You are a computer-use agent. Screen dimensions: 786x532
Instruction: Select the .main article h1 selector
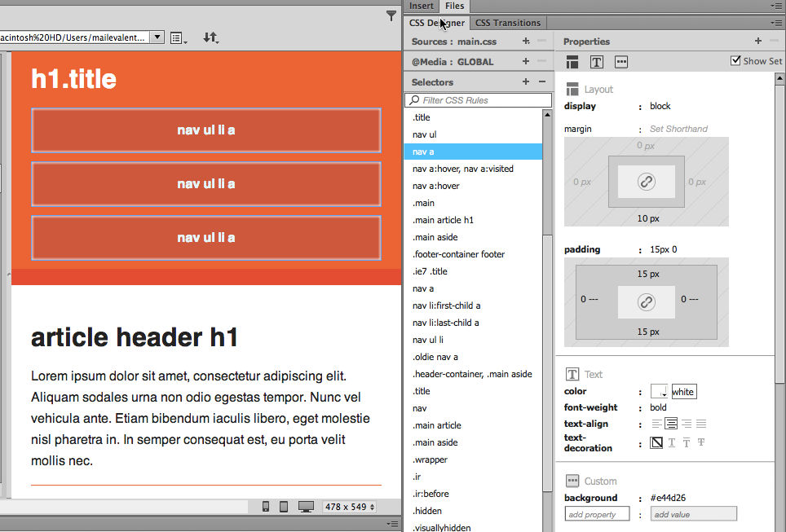(x=473, y=220)
